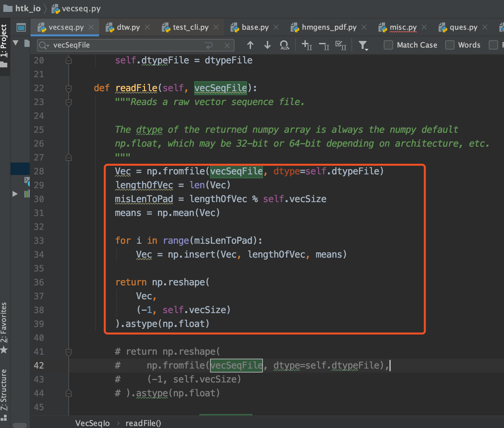Toggle the checkbox right of Words

[x=493, y=45]
